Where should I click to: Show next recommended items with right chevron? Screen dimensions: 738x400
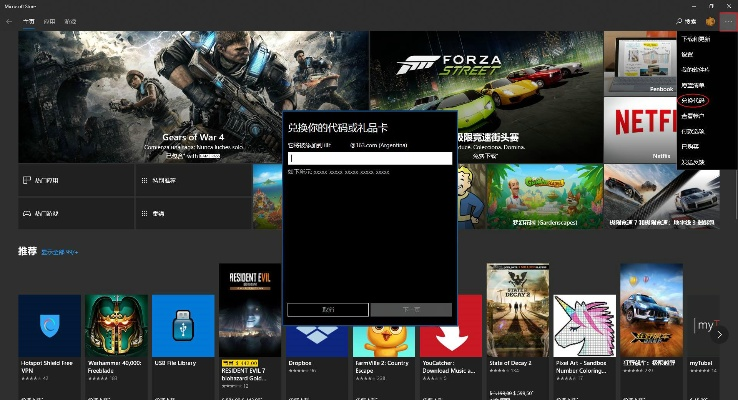tap(719, 335)
